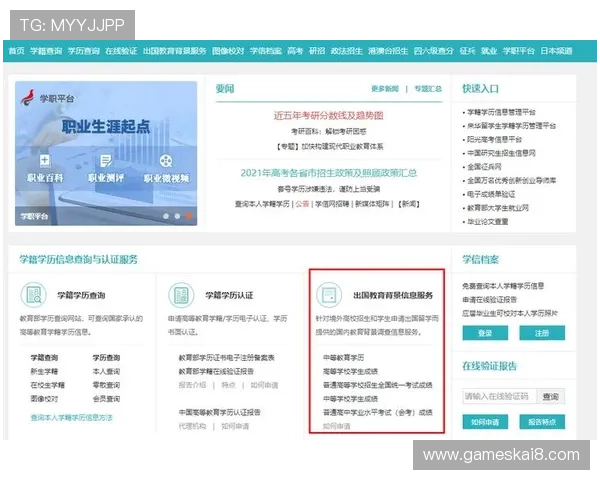
Task: Open 四六级查分 in the navigation bar
Action: pos(434,51)
